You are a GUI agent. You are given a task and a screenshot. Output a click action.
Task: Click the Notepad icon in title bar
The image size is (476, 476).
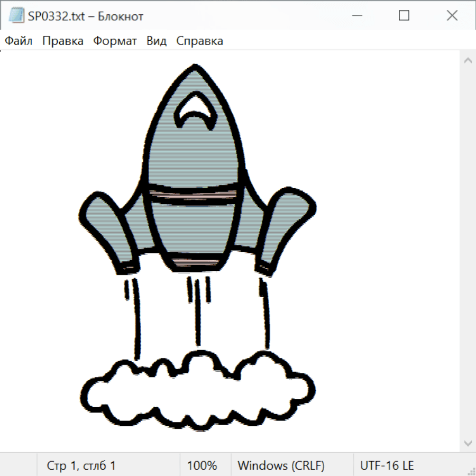16,16
